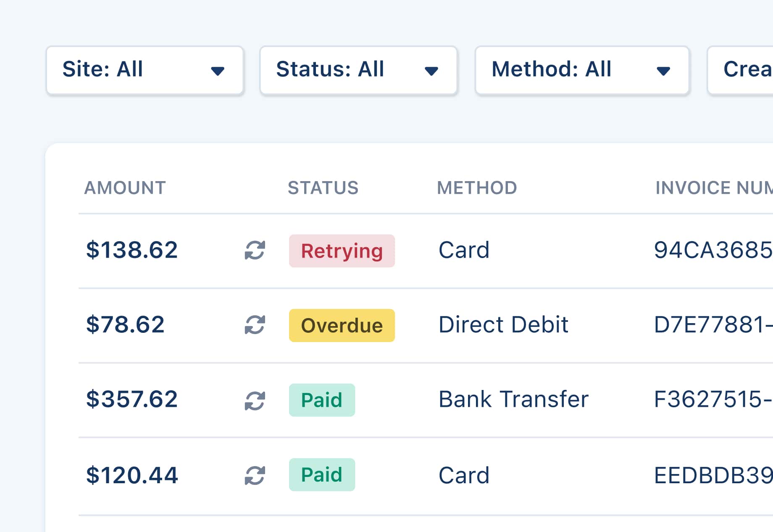Open the Method: All filter dropdown
This screenshot has width=773, height=532.
coord(582,70)
